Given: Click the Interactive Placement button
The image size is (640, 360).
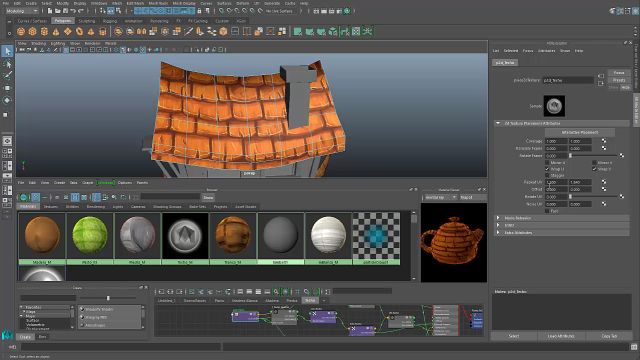Looking at the screenshot, I should pyautogui.click(x=580, y=133).
